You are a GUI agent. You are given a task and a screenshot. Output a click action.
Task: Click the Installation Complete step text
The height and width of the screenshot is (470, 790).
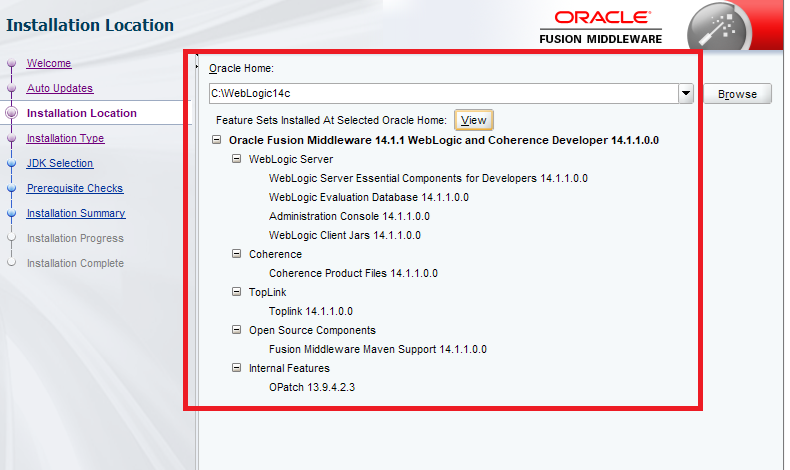click(75, 263)
